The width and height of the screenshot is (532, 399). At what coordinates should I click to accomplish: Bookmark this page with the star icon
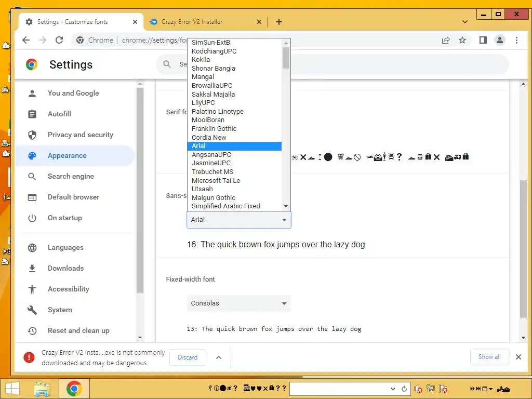coord(462,40)
